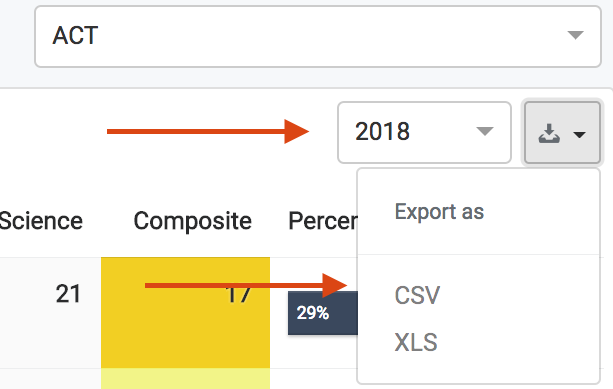This screenshot has width=613, height=389.
Task: Click the Composite column header
Action: 192,221
